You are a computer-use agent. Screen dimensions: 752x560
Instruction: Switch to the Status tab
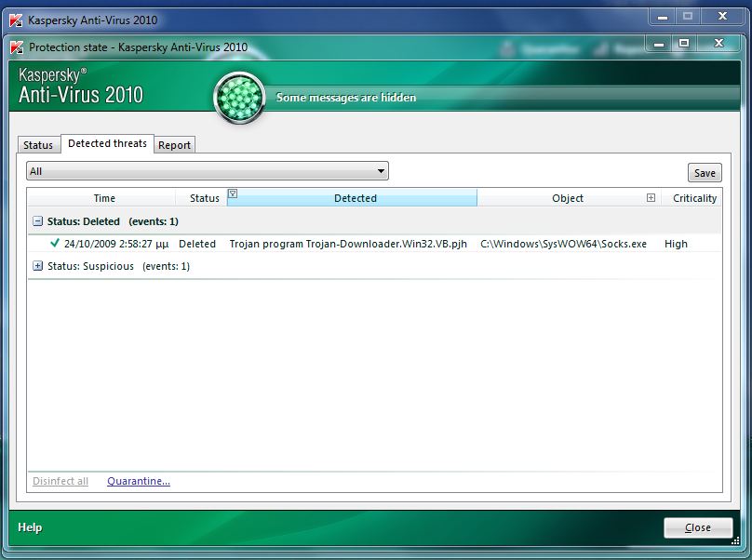point(38,145)
